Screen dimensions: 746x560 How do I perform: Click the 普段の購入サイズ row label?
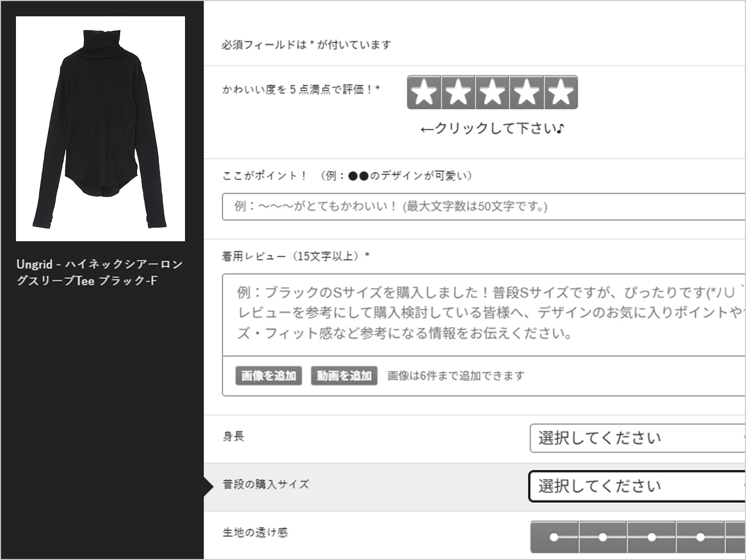tap(266, 484)
